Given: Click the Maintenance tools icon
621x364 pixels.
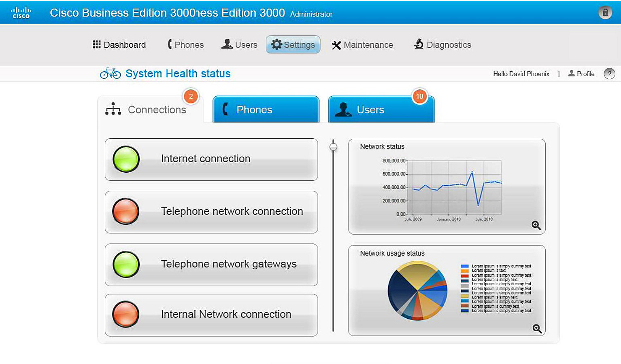Looking at the screenshot, I should point(336,45).
